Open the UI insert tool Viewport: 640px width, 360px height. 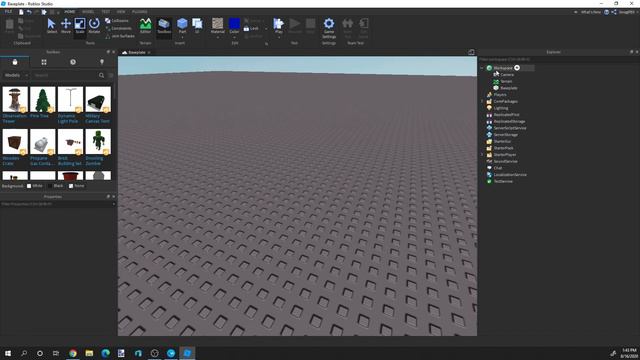click(x=197, y=25)
